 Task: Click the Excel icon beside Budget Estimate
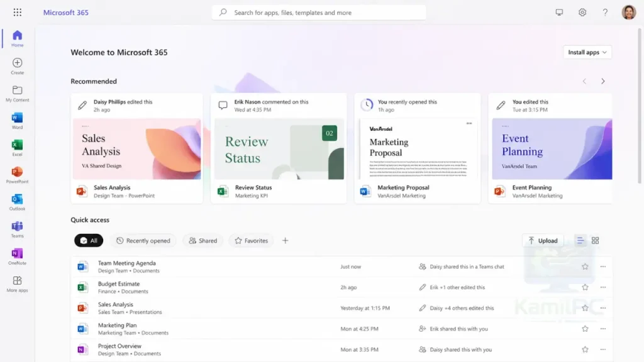pos(82,287)
